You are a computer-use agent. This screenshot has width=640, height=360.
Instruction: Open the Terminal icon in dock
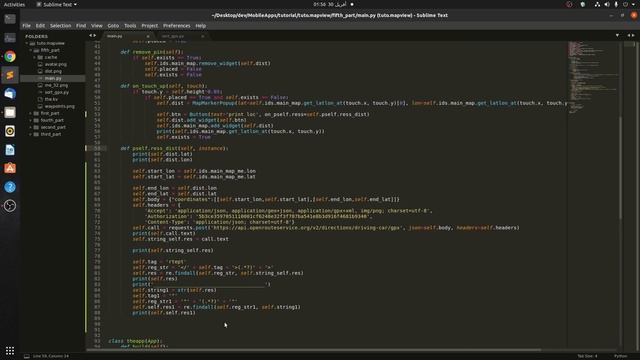pyautogui.click(x=10, y=19)
